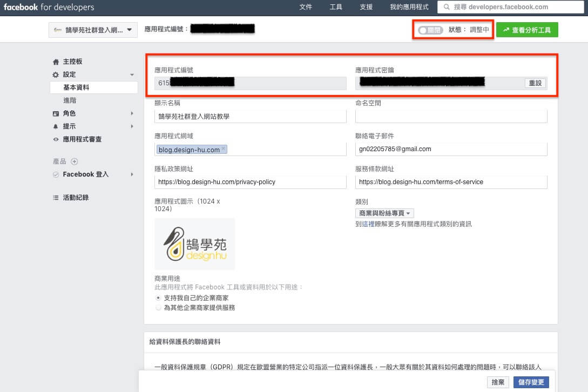Open 我的應用程式 menu

click(x=409, y=7)
